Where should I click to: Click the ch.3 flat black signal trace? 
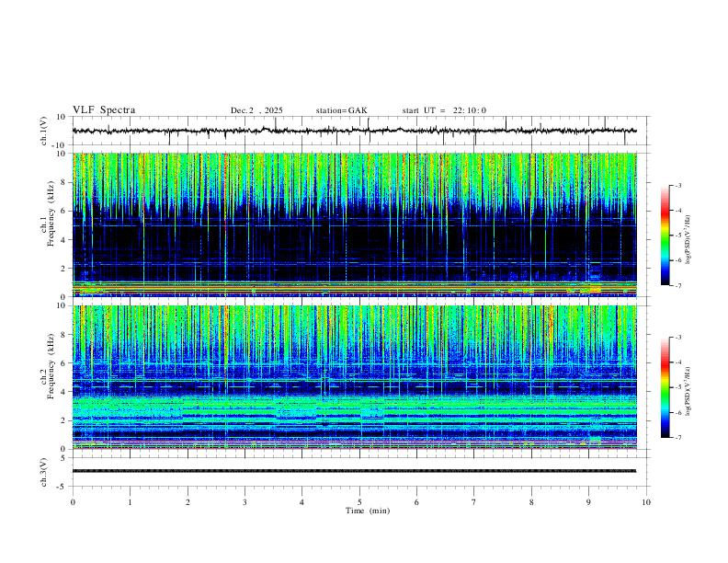(354, 471)
